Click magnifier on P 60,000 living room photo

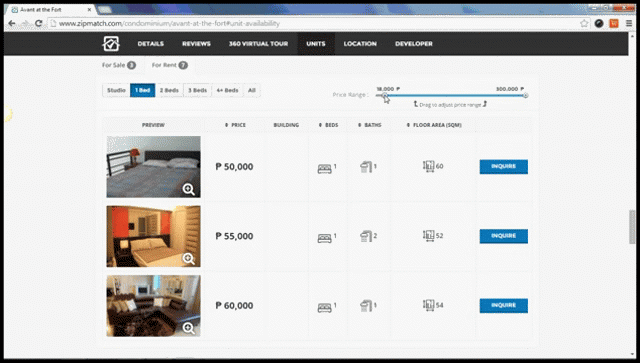pos(188,328)
